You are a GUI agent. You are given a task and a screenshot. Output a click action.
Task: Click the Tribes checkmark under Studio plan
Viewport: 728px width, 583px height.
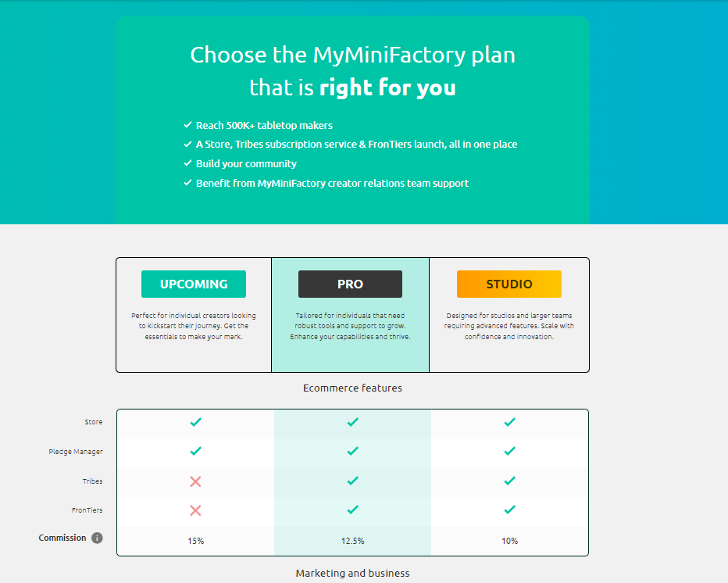point(510,481)
